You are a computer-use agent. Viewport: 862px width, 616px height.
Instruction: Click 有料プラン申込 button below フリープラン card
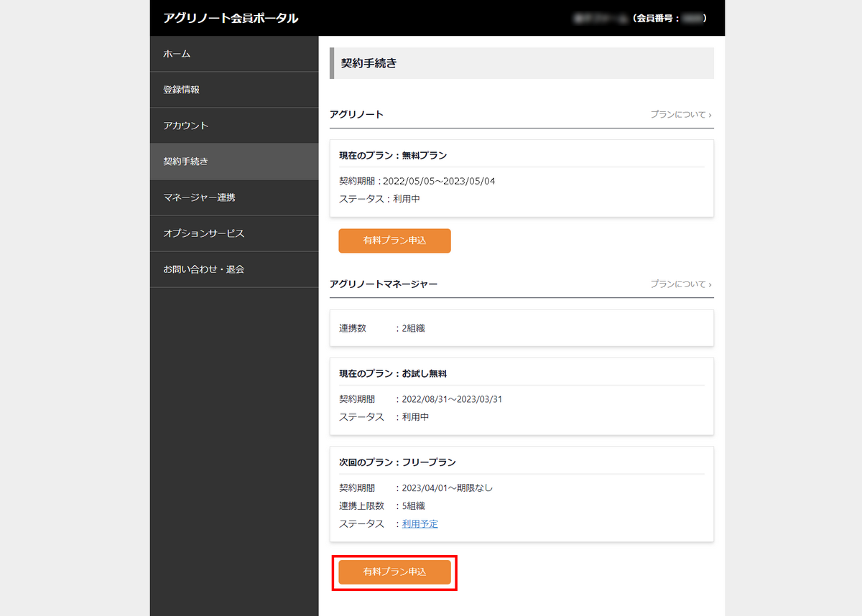coord(394,572)
